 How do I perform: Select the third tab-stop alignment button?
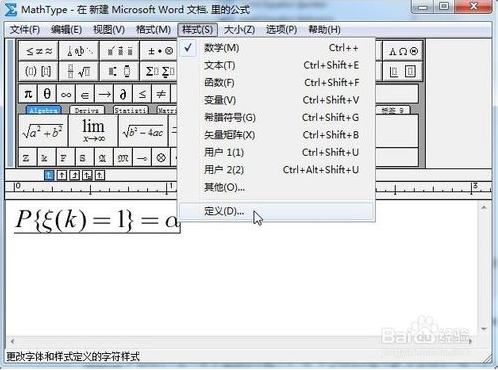tap(75, 175)
